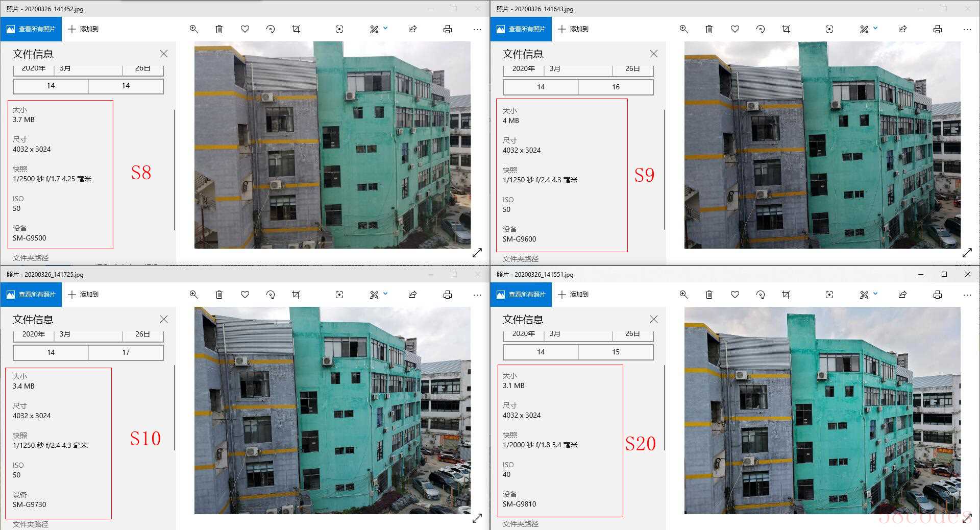Share icon in 20200326_141643.jpg window
Screen dimensions: 980x530
click(x=902, y=29)
